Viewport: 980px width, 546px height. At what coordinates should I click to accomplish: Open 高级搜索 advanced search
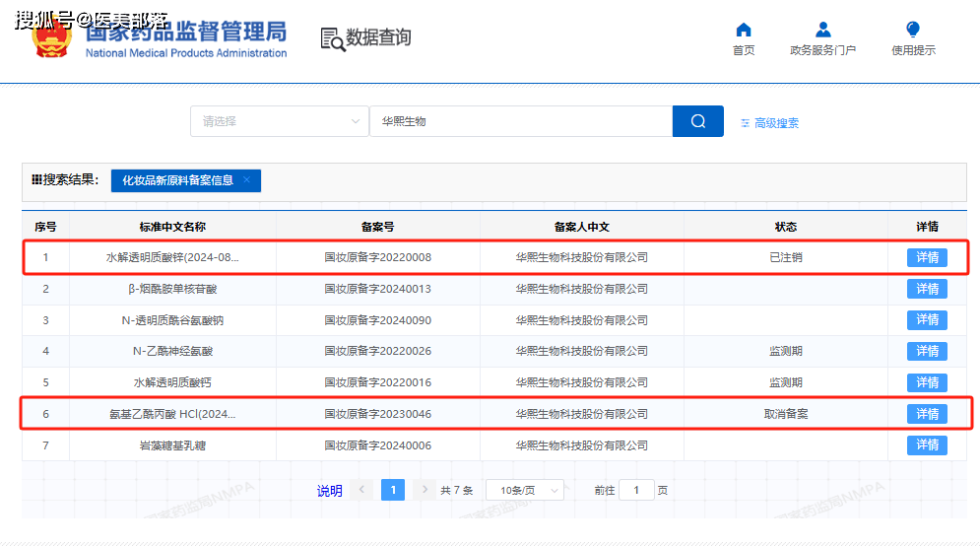(769, 123)
